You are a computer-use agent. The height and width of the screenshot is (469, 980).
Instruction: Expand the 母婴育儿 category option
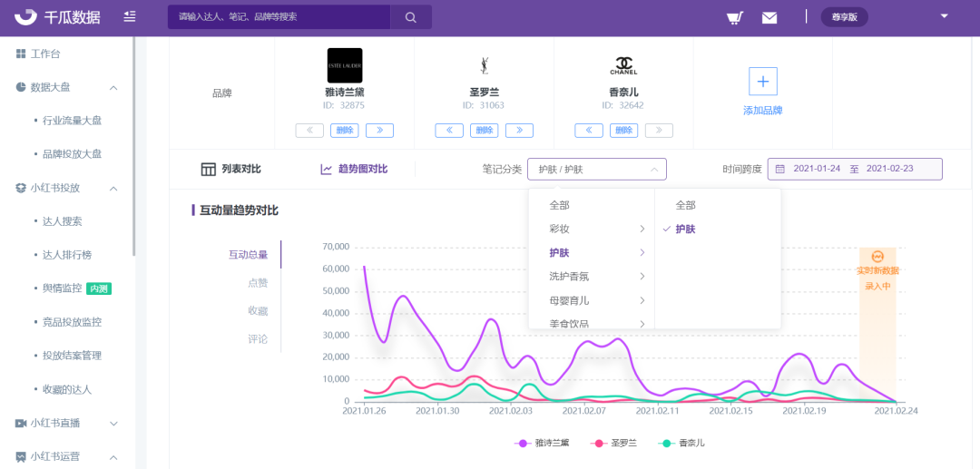pos(592,300)
